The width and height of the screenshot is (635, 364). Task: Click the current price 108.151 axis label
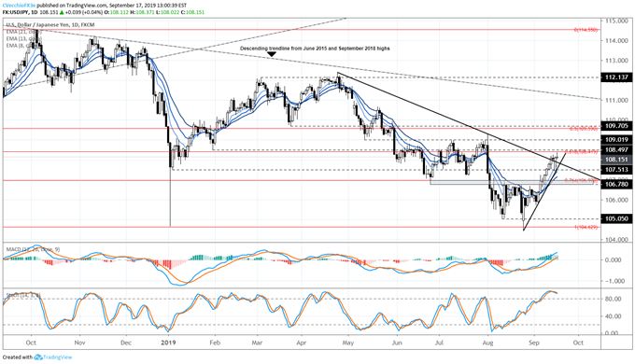tap(616, 160)
